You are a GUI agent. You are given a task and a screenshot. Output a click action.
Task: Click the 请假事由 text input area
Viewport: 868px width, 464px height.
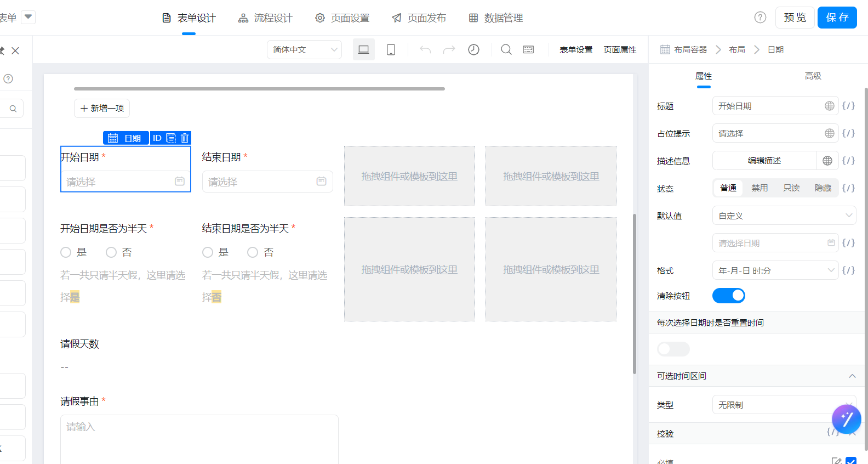click(x=199, y=439)
